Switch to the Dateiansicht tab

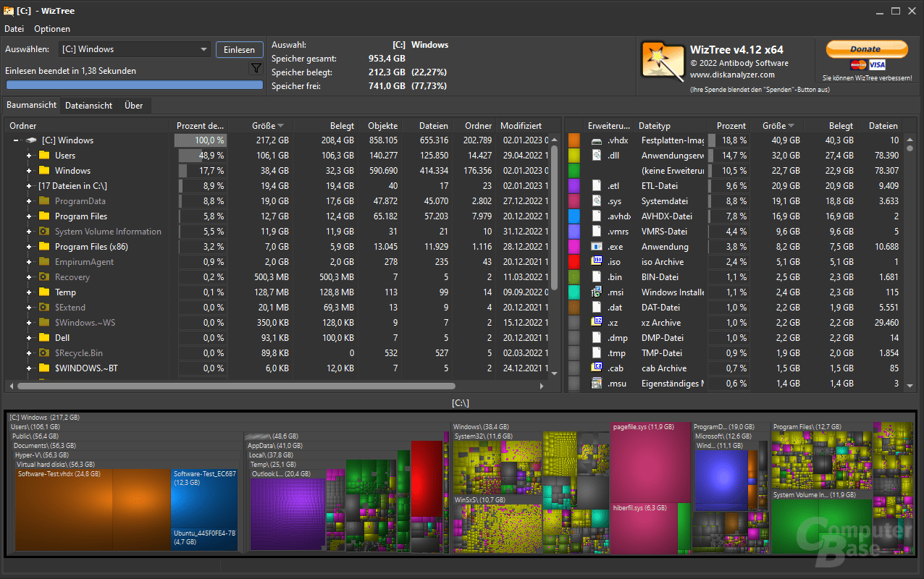click(88, 105)
